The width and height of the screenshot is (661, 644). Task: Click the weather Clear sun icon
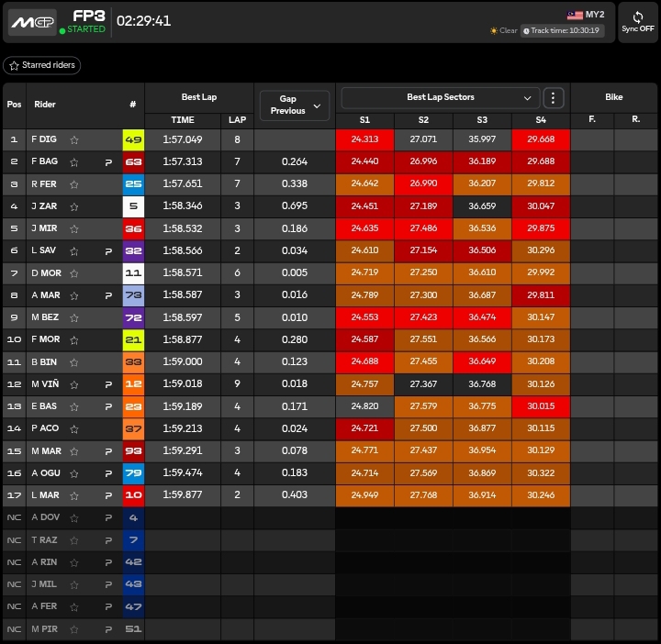tap(494, 30)
